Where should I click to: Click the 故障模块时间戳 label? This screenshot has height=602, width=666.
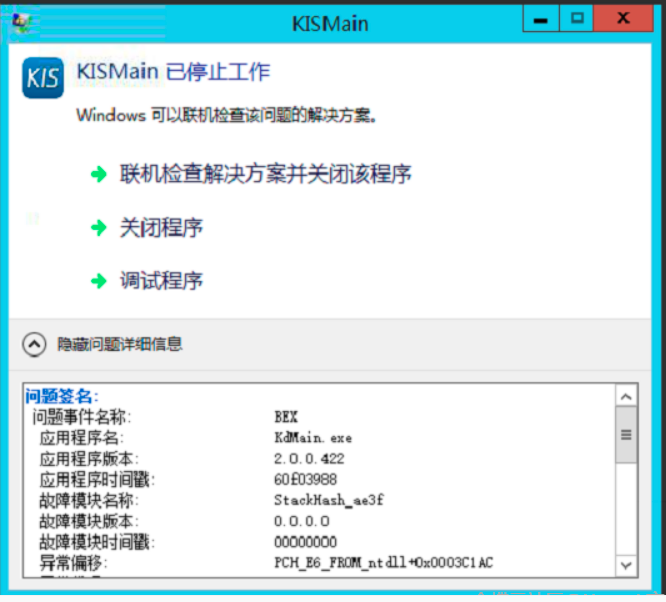tap(97, 542)
